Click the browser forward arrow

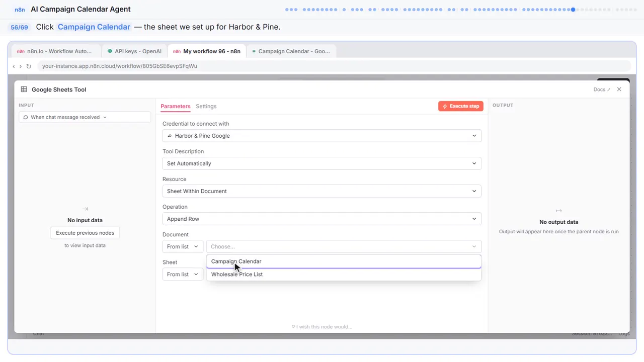[21, 66]
